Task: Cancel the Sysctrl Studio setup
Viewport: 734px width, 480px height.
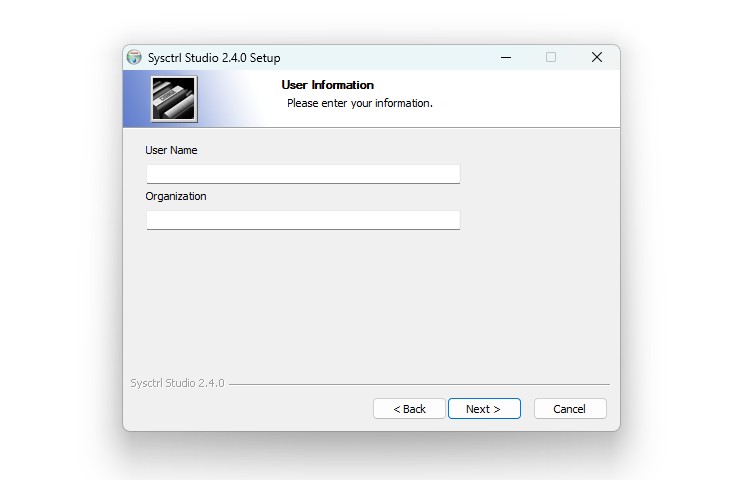Action: tap(570, 408)
